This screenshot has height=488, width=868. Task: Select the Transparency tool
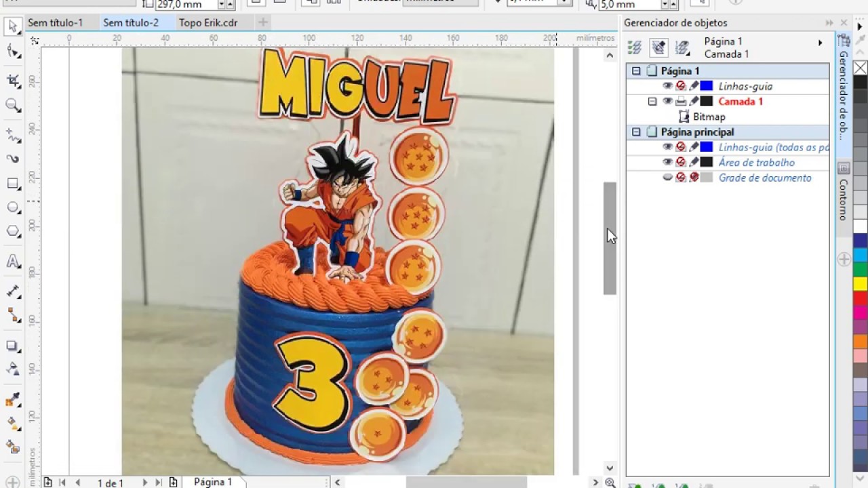(13, 369)
